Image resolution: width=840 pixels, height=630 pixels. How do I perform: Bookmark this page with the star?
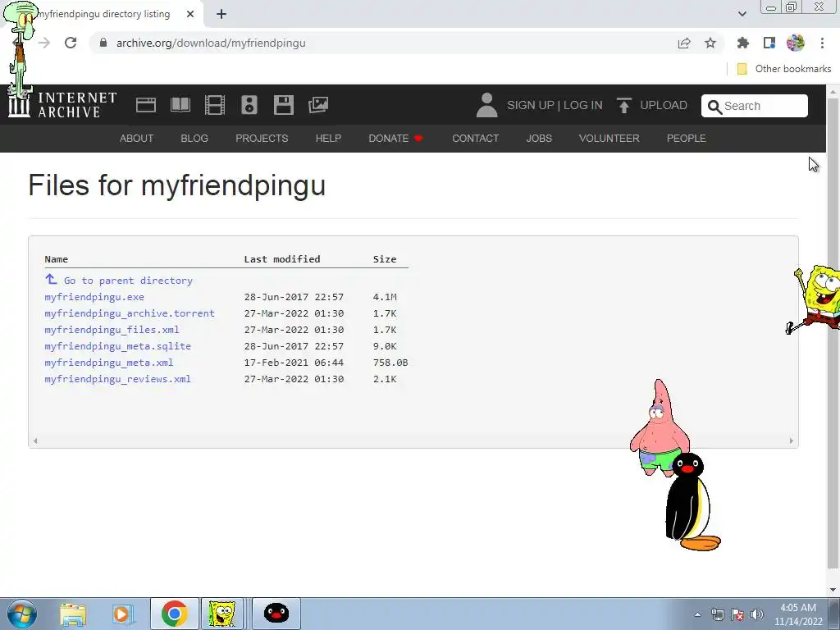[x=710, y=43]
